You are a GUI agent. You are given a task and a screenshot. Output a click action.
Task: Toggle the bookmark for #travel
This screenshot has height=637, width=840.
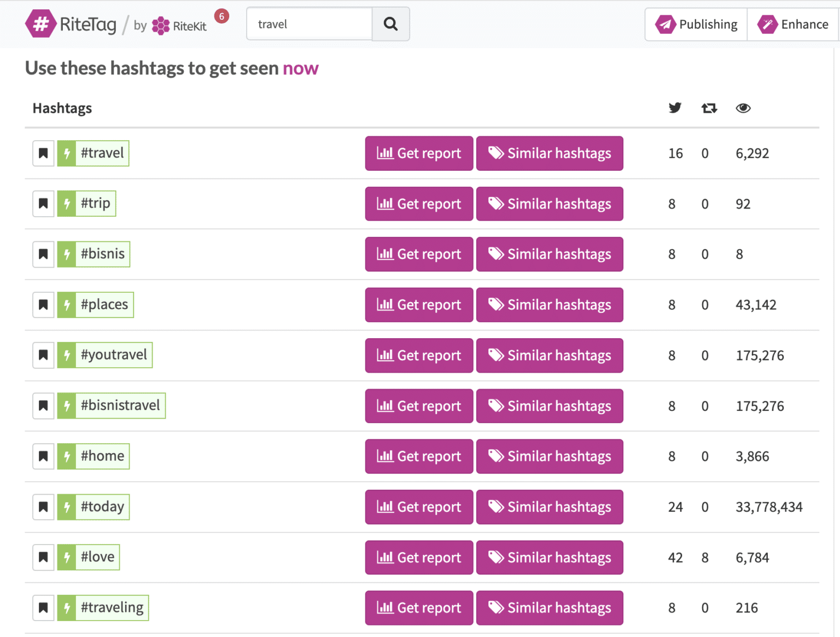pos(43,153)
